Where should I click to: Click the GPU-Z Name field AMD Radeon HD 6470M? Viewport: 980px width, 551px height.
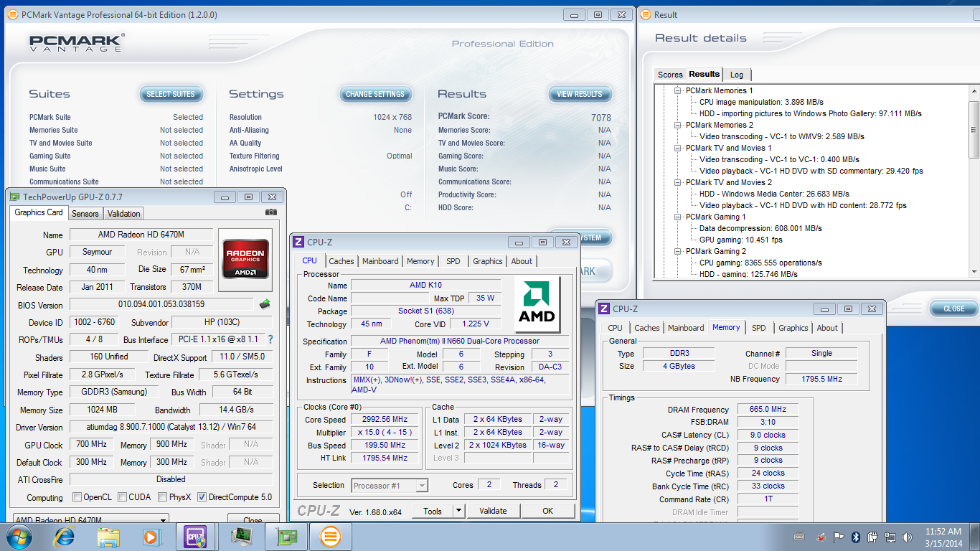tap(141, 235)
